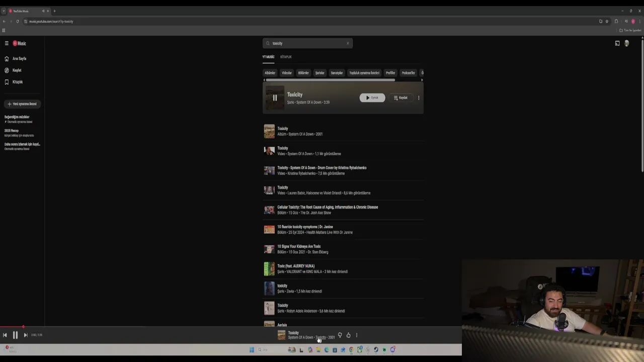Click the Kaydet save button
The image size is (644, 362).
tap(400, 98)
